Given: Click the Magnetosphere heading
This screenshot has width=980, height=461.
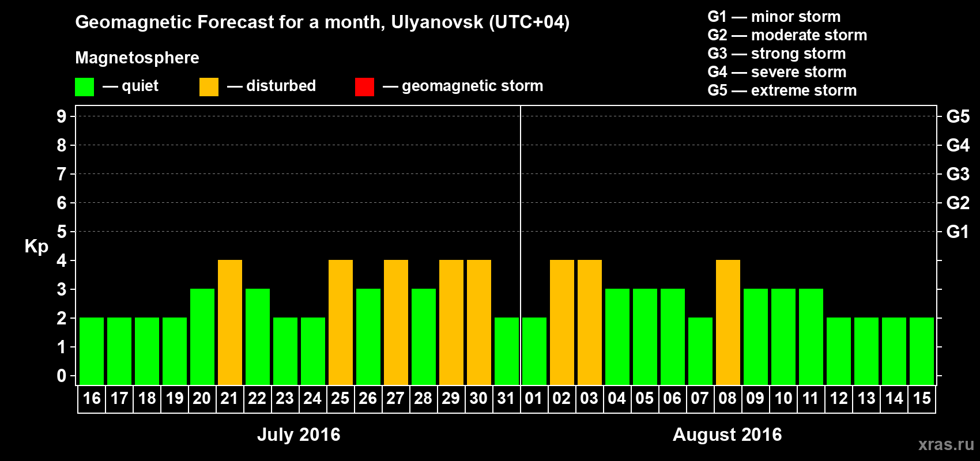Looking at the screenshot, I should tap(137, 58).
